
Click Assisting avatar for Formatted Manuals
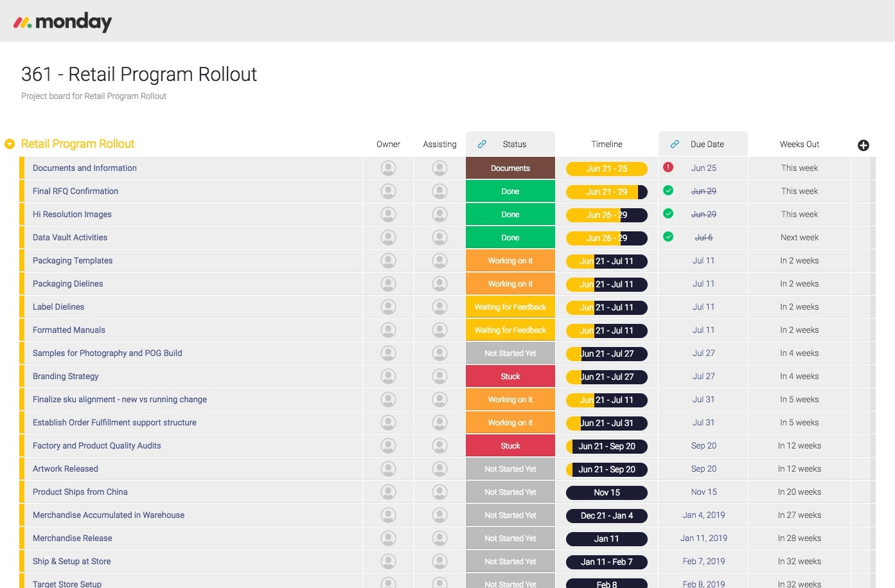pyautogui.click(x=439, y=330)
